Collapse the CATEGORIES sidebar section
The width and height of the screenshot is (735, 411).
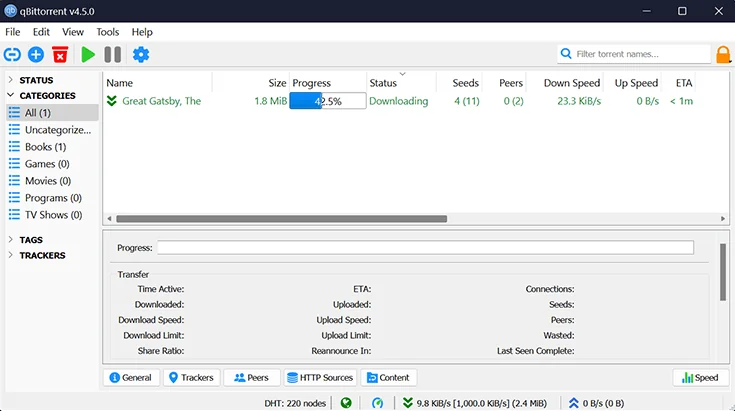(x=10, y=95)
